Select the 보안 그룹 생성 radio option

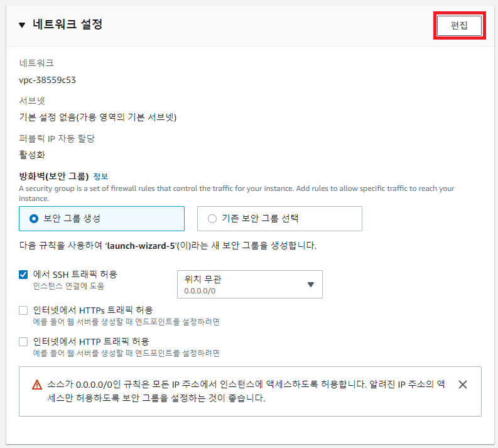pos(35,219)
